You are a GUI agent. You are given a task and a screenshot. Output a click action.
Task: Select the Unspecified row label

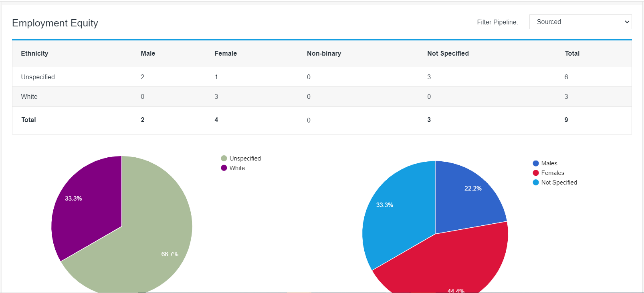click(38, 77)
